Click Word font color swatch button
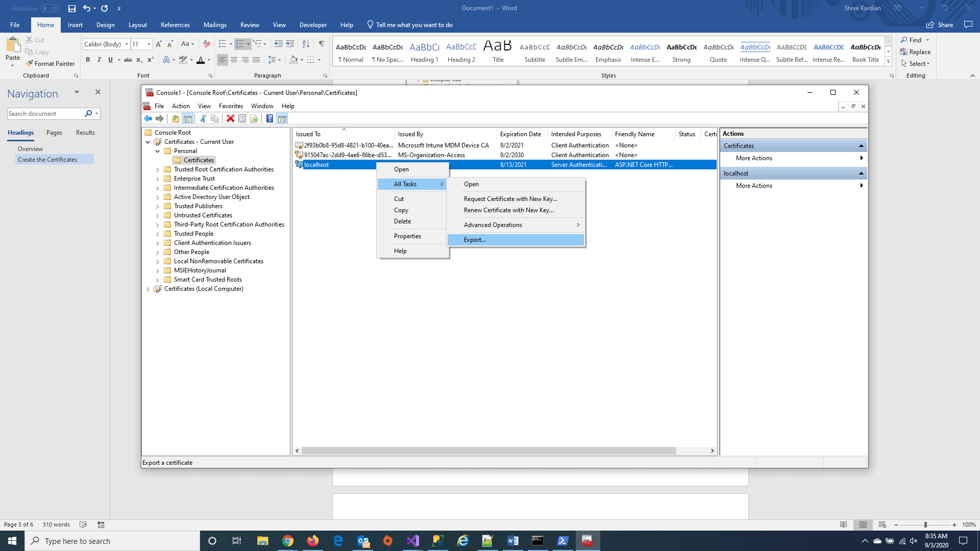 point(201,60)
